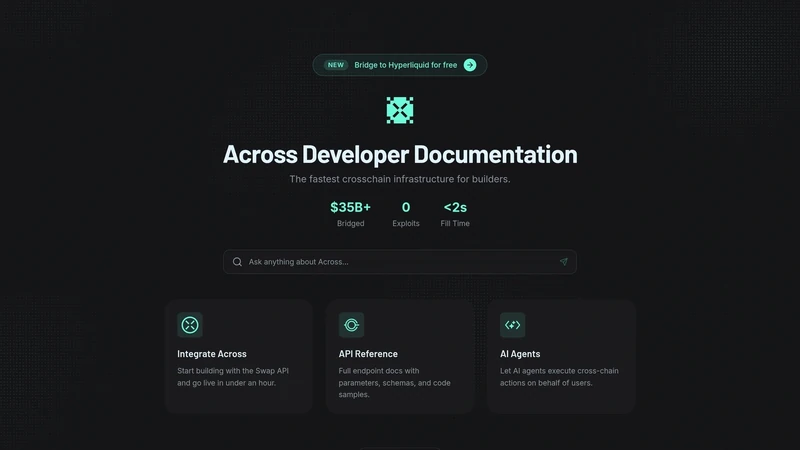Viewport: 800px width, 450px height.
Task: Click the send paper-plane icon in the search bar
Action: (563, 262)
